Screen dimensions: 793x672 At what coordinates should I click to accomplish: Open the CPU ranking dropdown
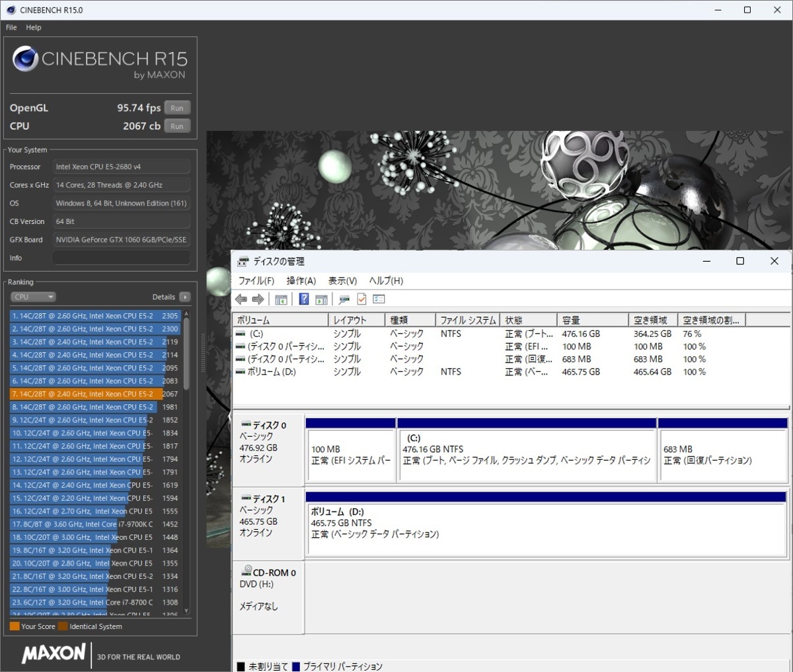[33, 297]
